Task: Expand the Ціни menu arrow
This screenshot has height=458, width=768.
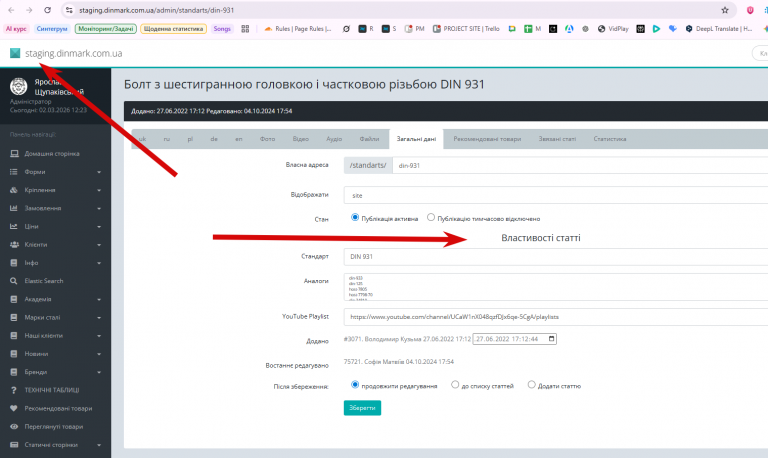Action: (x=99, y=227)
